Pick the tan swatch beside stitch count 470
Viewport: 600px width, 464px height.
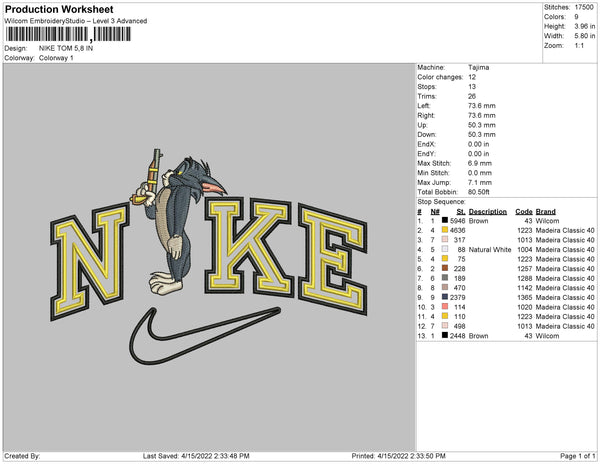[445, 287]
